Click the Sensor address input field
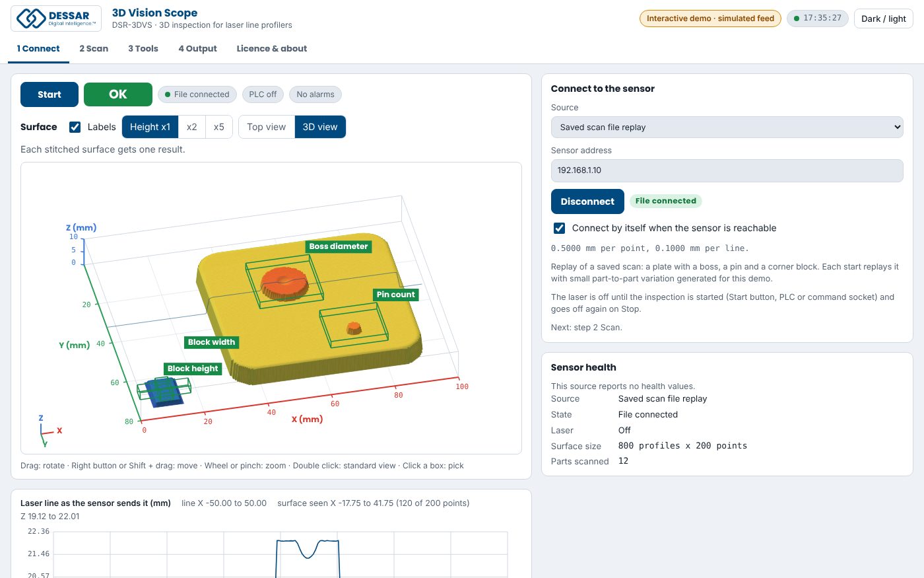 tap(727, 170)
